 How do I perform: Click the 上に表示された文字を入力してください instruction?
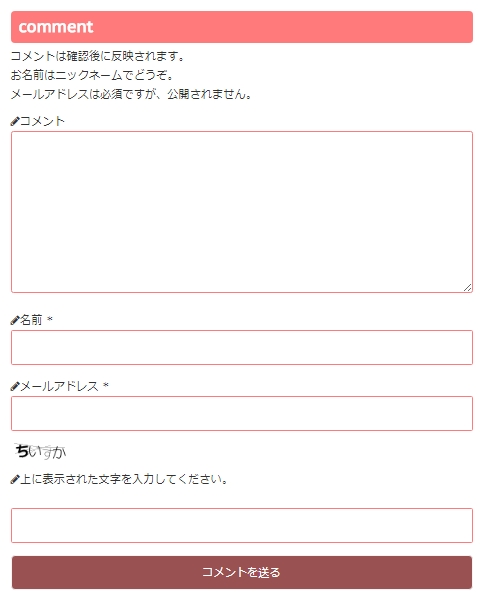coord(124,479)
